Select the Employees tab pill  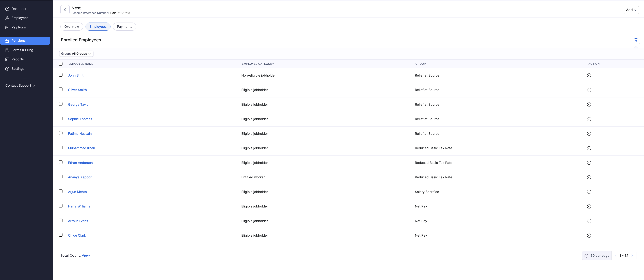[x=98, y=27]
